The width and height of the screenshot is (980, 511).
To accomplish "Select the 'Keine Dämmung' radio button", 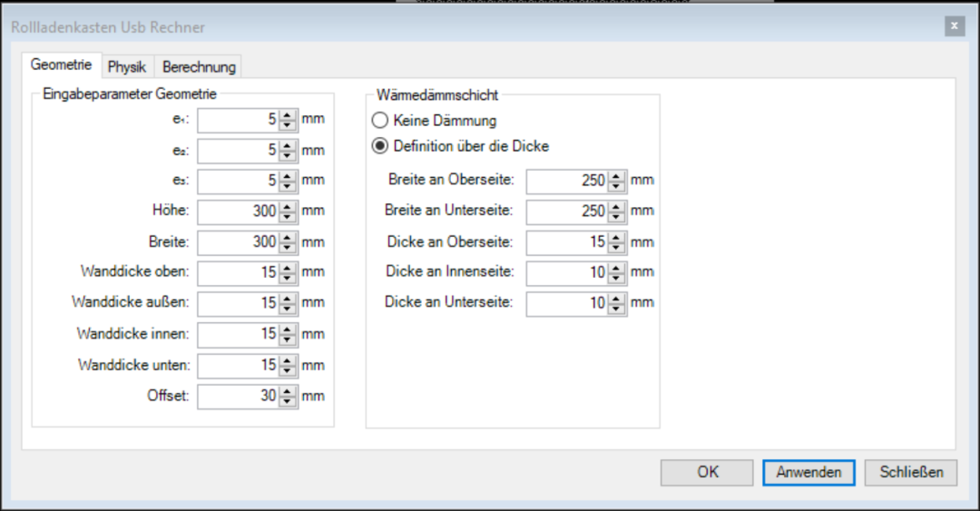I will 380,120.
